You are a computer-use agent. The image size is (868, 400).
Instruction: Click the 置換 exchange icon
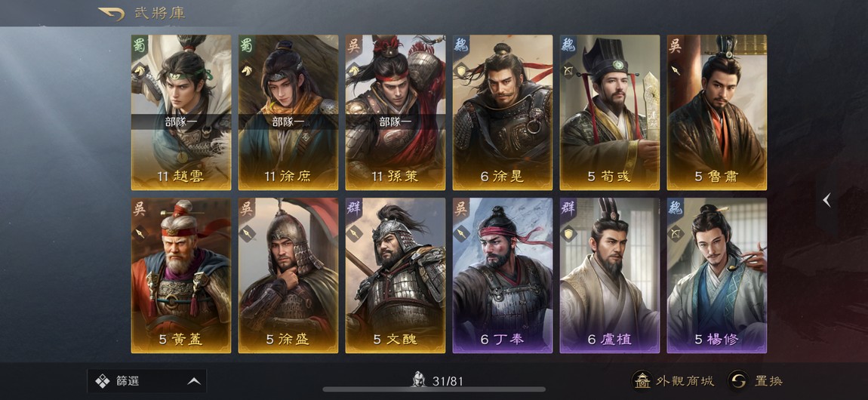click(x=737, y=380)
